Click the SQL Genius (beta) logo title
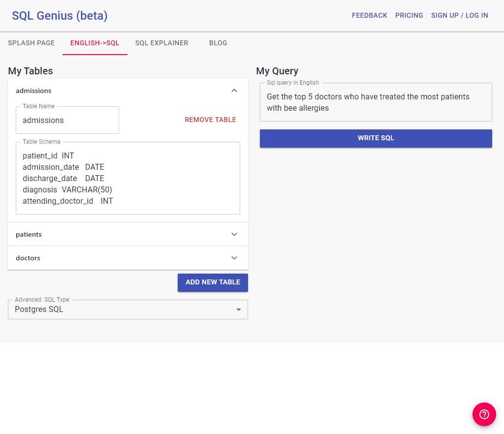Viewport: 504px width, 434px height. 60,15
